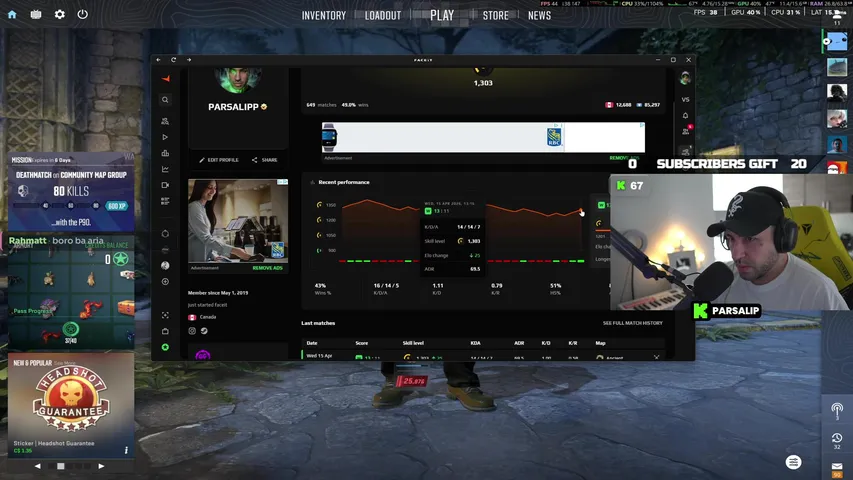The image size is (853, 480).
Task: Open FACEIT notifications bell
Action: pos(685,116)
